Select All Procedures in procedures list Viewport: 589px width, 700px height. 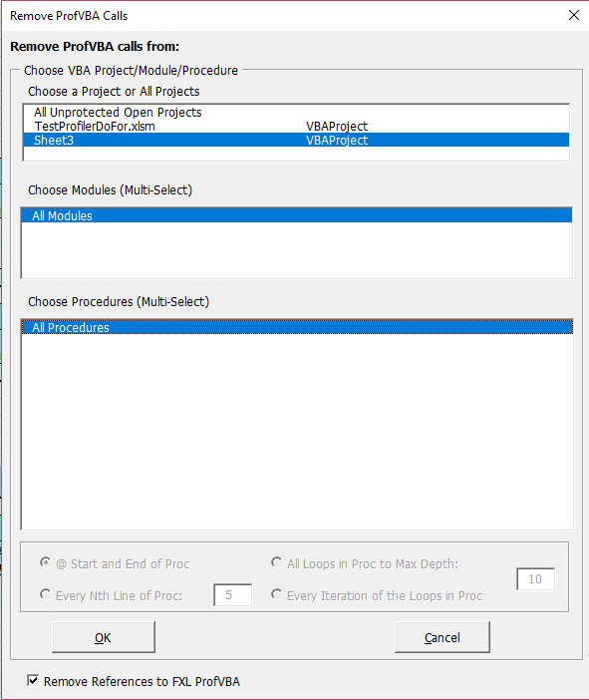[x=297, y=327]
